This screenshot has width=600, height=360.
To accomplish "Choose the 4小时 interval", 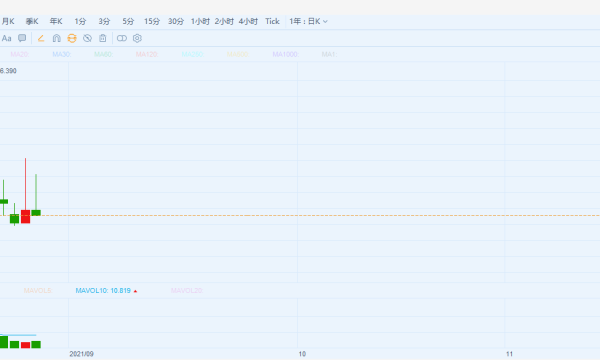I will click(248, 21).
